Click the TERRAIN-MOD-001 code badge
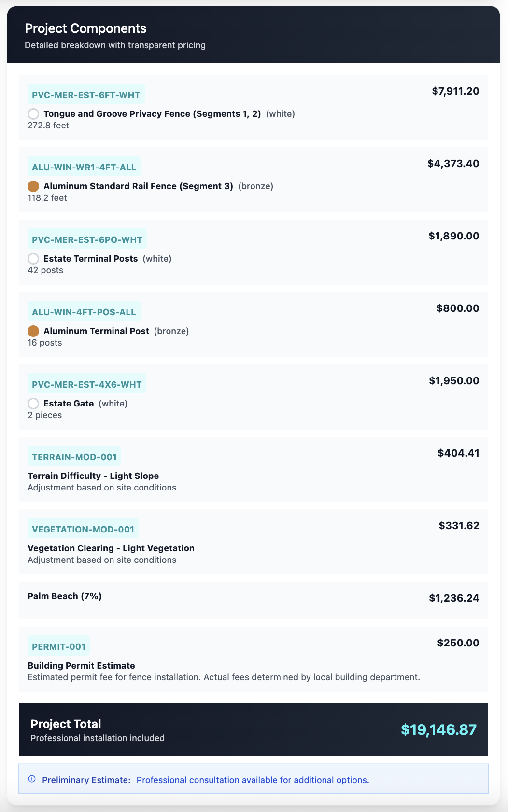The width and height of the screenshot is (508, 812). (x=74, y=457)
